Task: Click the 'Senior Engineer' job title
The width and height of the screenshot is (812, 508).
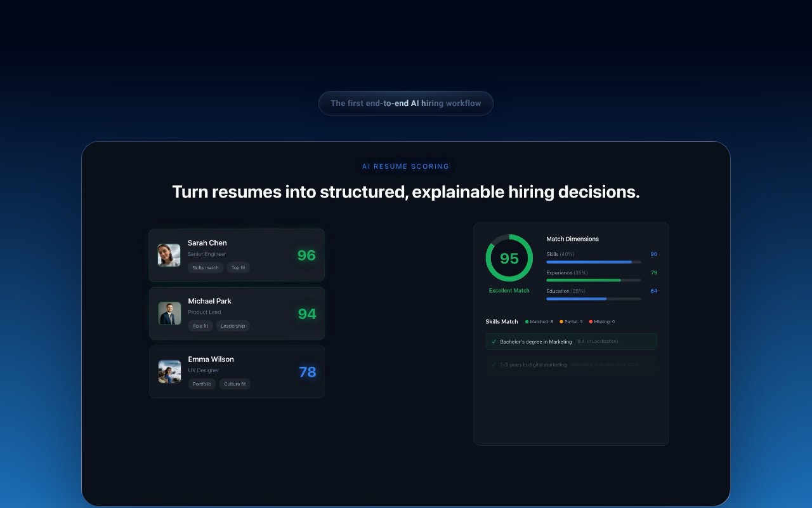Action: pos(207,254)
